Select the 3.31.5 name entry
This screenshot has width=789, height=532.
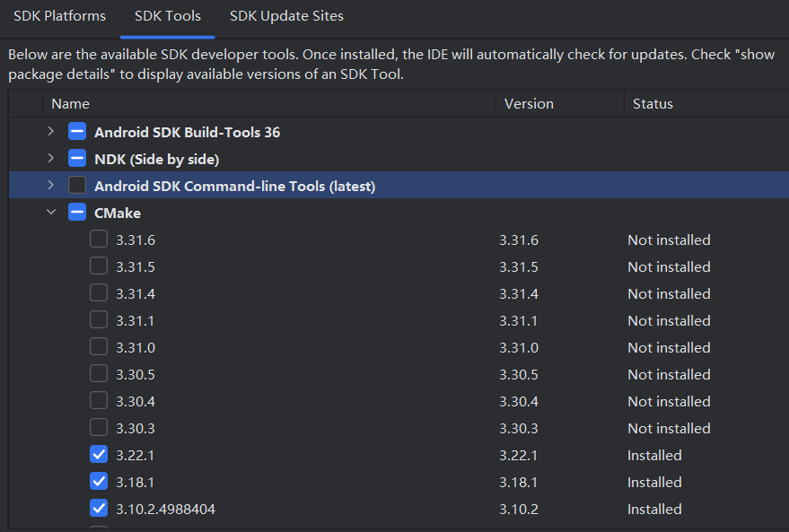point(136,267)
